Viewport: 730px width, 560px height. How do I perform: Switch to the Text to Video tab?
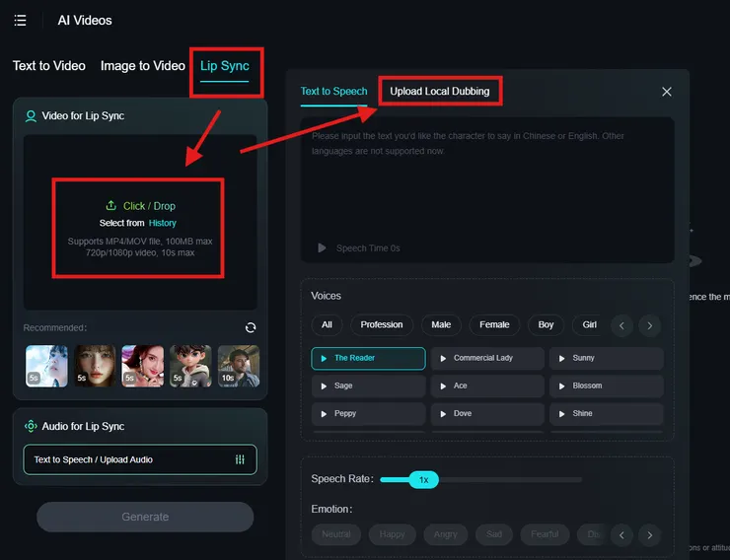coord(49,66)
